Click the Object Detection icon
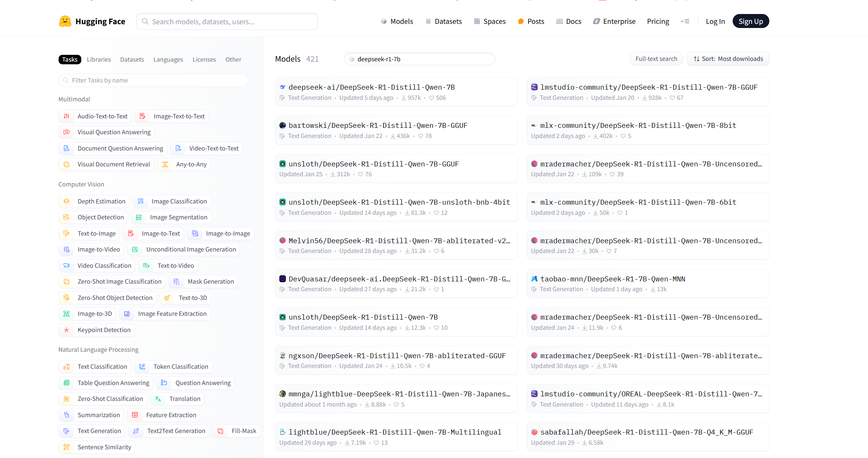 pos(67,217)
